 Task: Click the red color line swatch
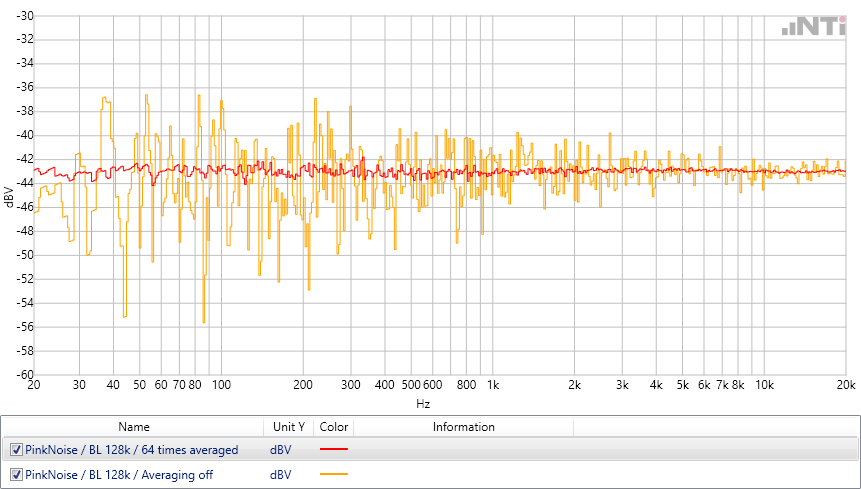pos(333,450)
